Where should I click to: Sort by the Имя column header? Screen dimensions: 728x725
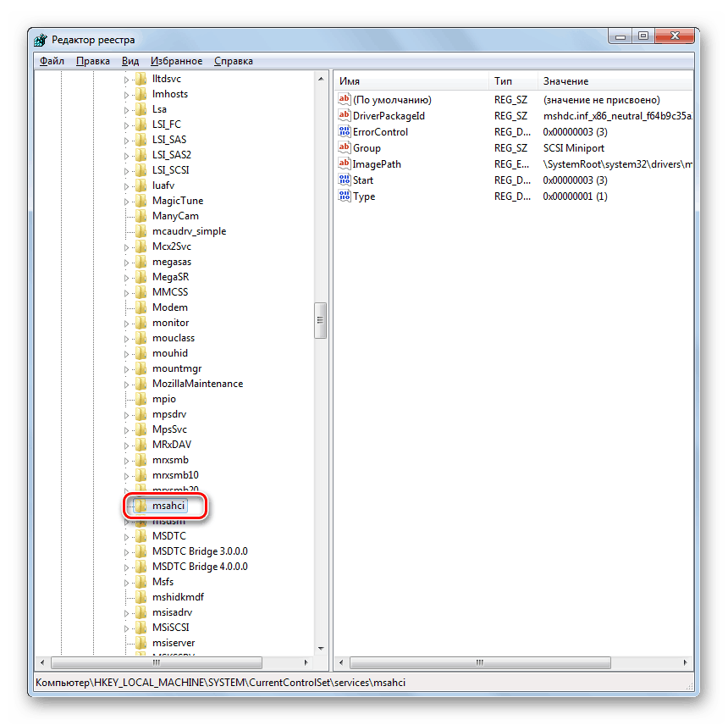coord(411,81)
